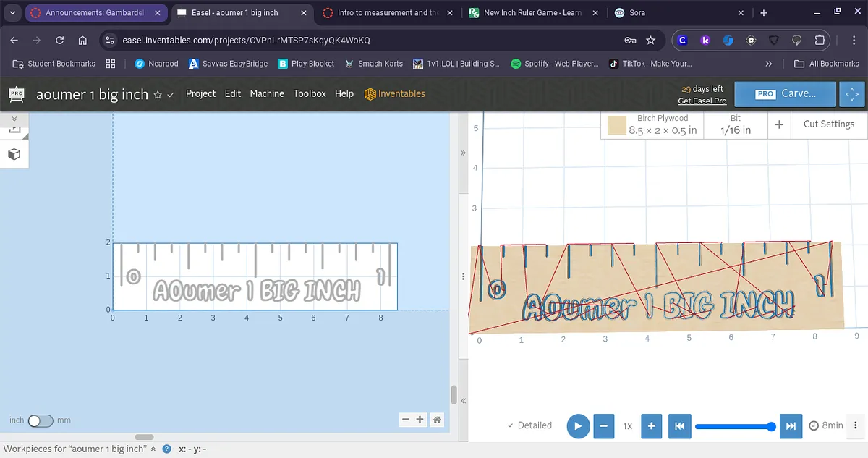
Task: Open the project name chevron dropdown
Action: pyautogui.click(x=171, y=95)
